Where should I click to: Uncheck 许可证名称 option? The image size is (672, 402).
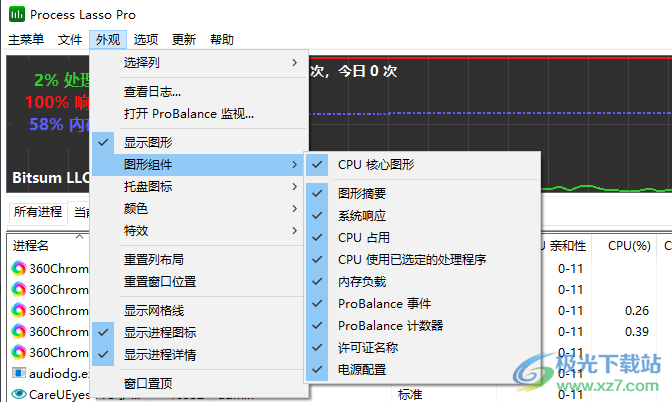(423, 348)
